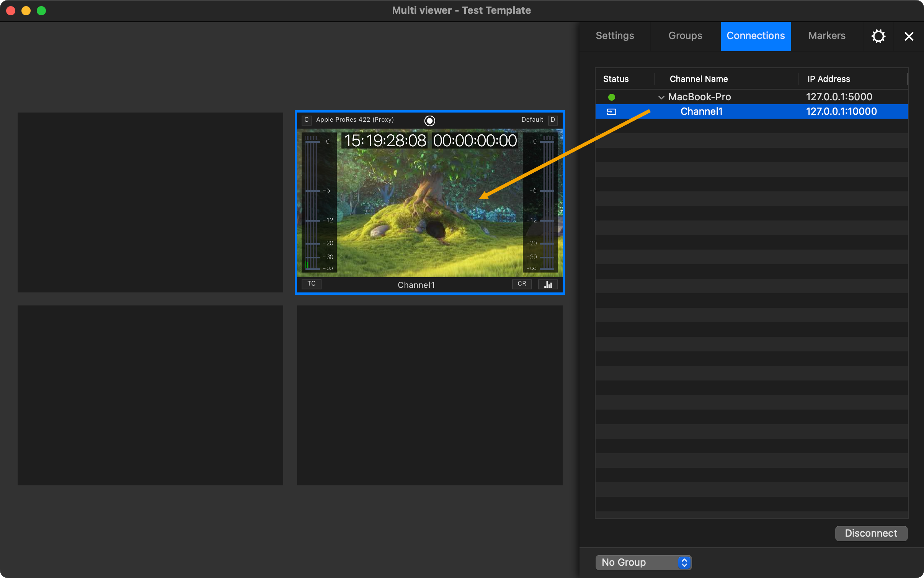The width and height of the screenshot is (924, 578).
Task: Open the gear settings icon
Action: (878, 36)
